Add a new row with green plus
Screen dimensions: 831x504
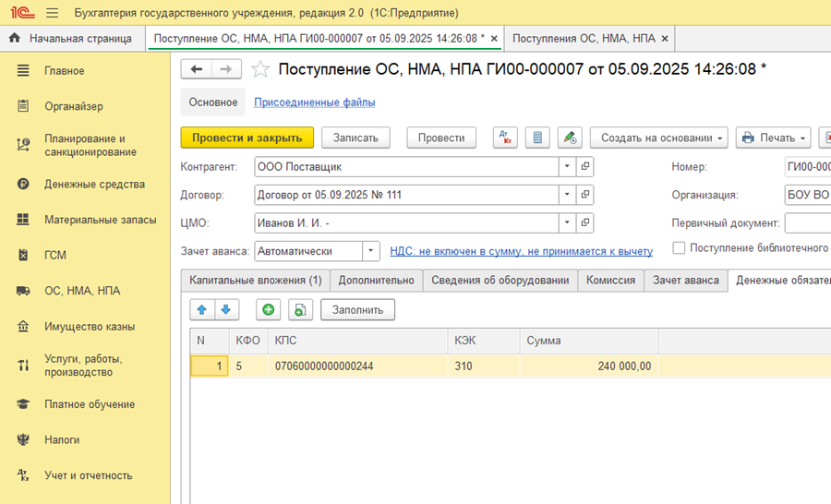tap(268, 310)
